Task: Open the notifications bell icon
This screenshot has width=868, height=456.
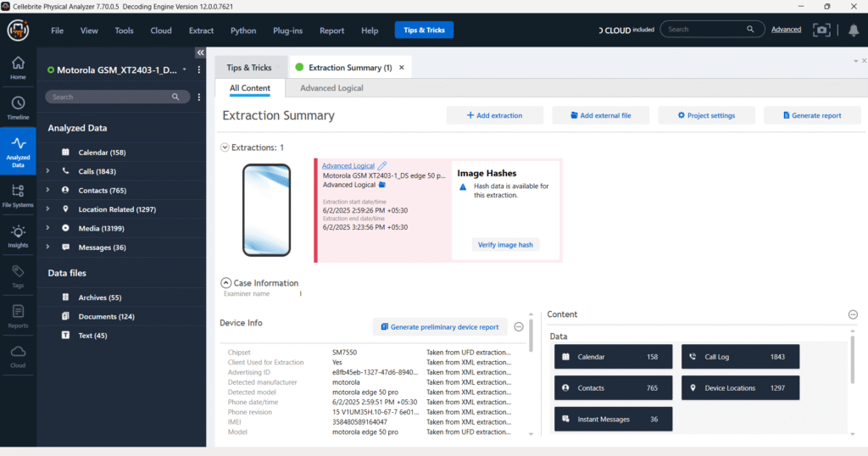Action: point(854,30)
